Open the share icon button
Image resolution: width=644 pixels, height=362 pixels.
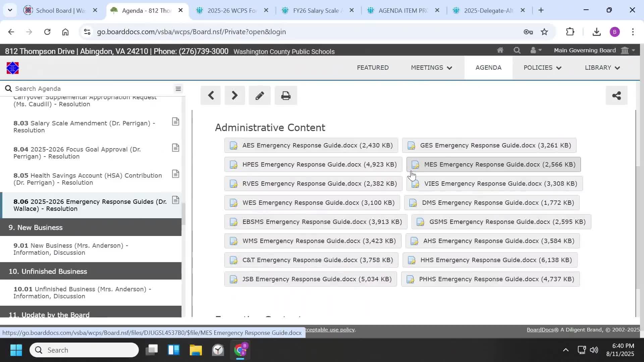(616, 96)
